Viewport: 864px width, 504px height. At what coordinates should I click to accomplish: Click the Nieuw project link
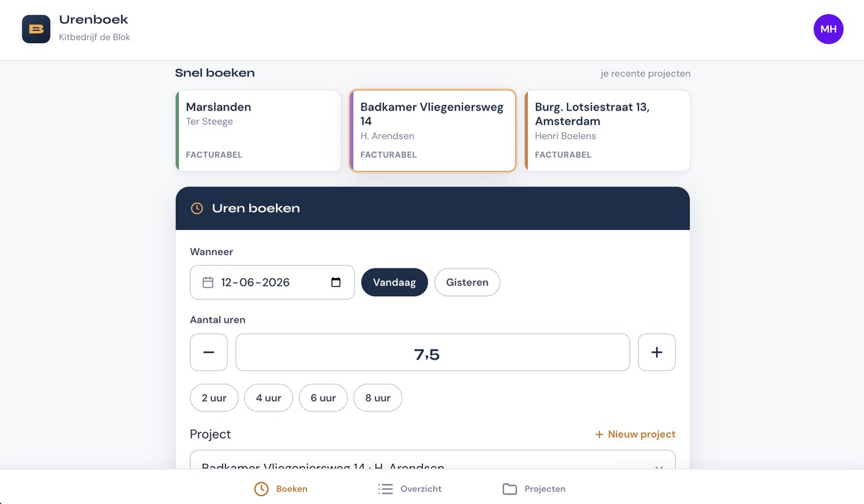click(635, 434)
